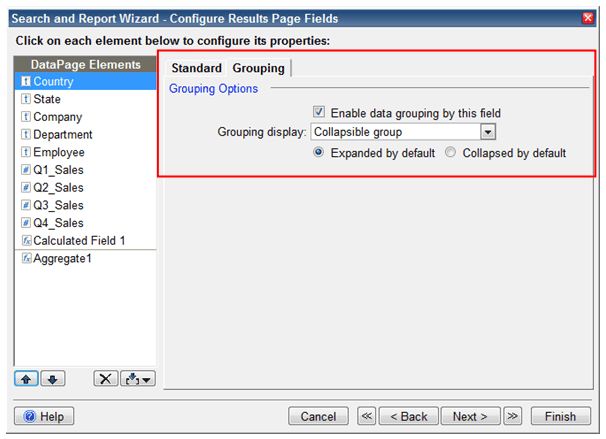Open the insert element dropdown button
606x439 pixels.
[x=138, y=379]
